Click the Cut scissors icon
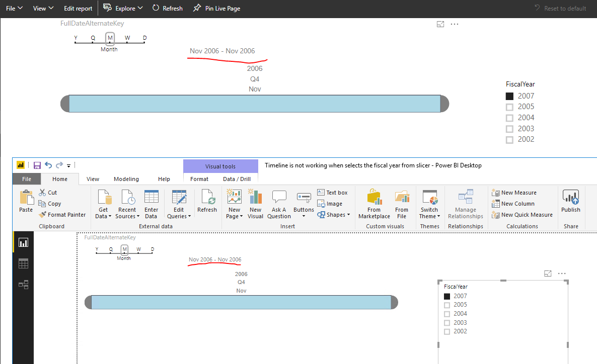 pyautogui.click(x=42, y=193)
